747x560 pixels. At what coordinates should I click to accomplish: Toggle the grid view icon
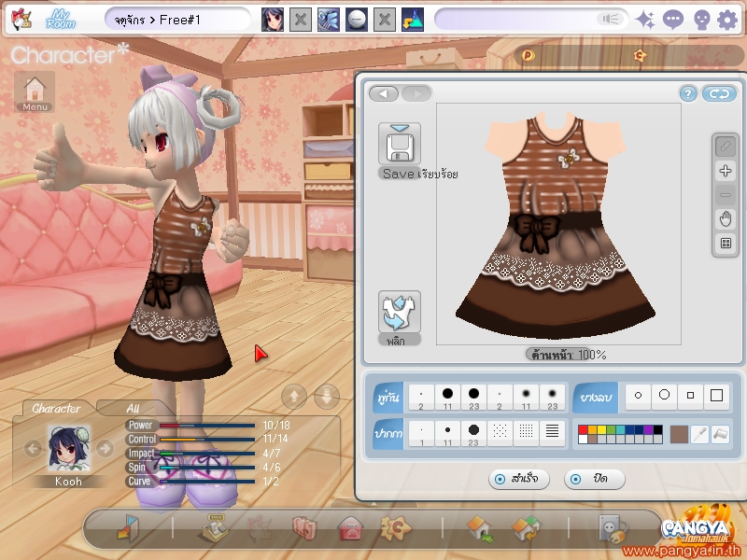pyautogui.click(x=726, y=244)
